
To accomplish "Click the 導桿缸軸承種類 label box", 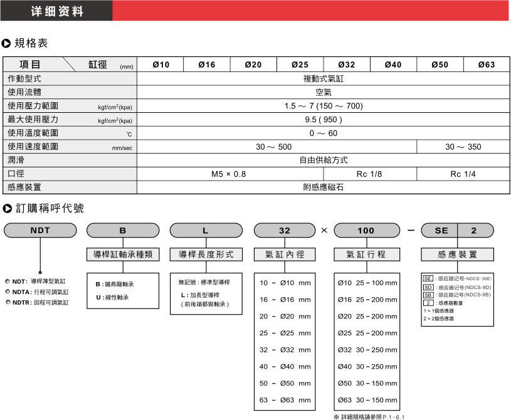I will click(122, 255).
